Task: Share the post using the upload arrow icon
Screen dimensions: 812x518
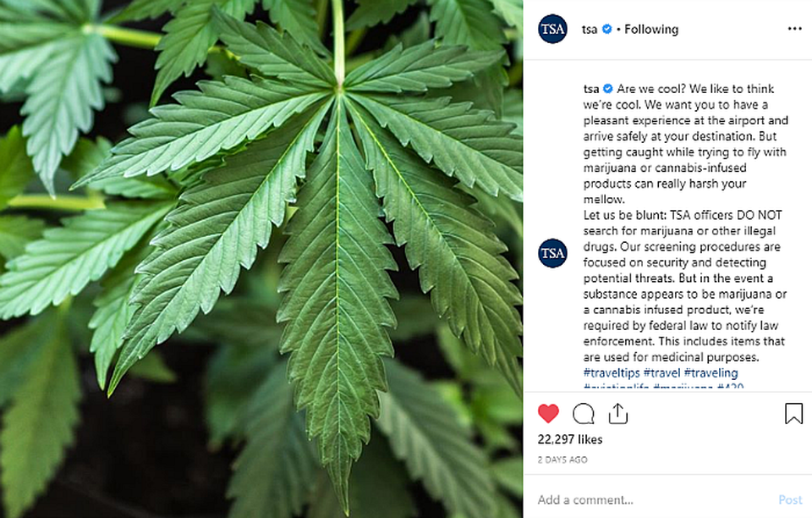Action: pos(617,413)
